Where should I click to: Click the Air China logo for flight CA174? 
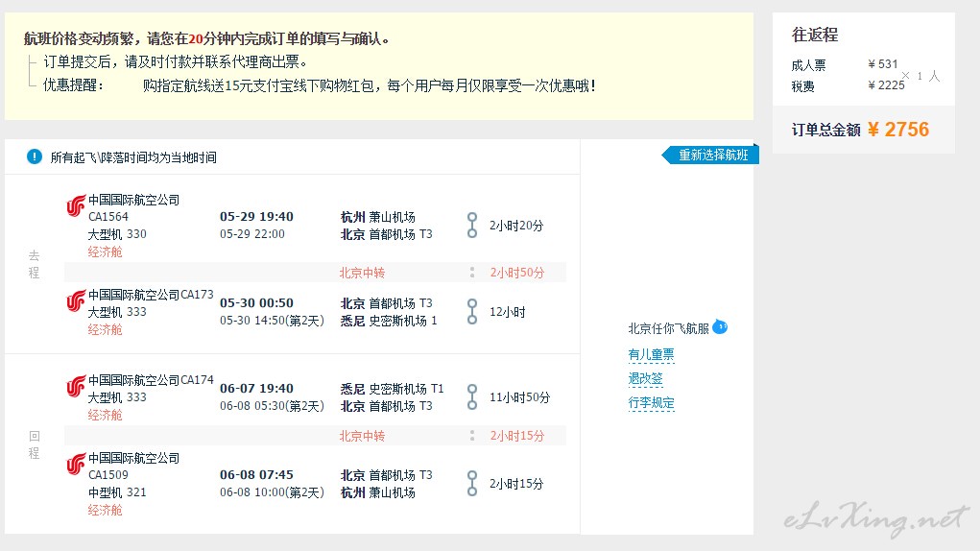76,386
